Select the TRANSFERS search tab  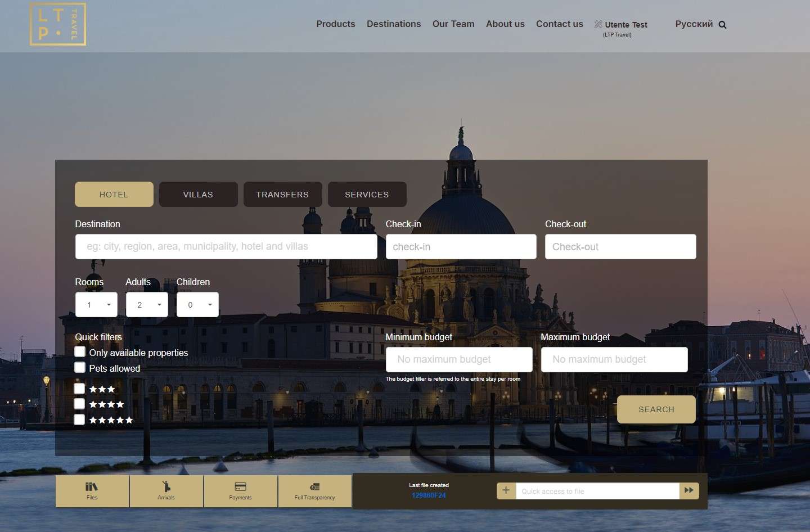click(282, 194)
